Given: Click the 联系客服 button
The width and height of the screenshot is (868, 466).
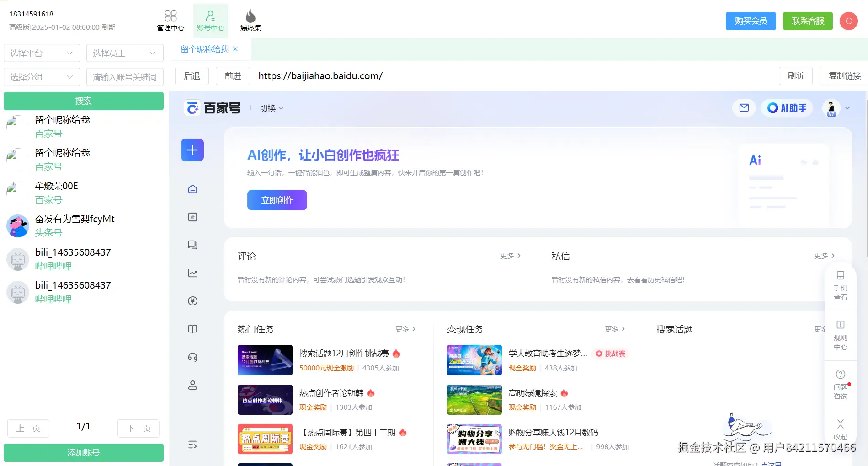Looking at the screenshot, I should point(808,21).
